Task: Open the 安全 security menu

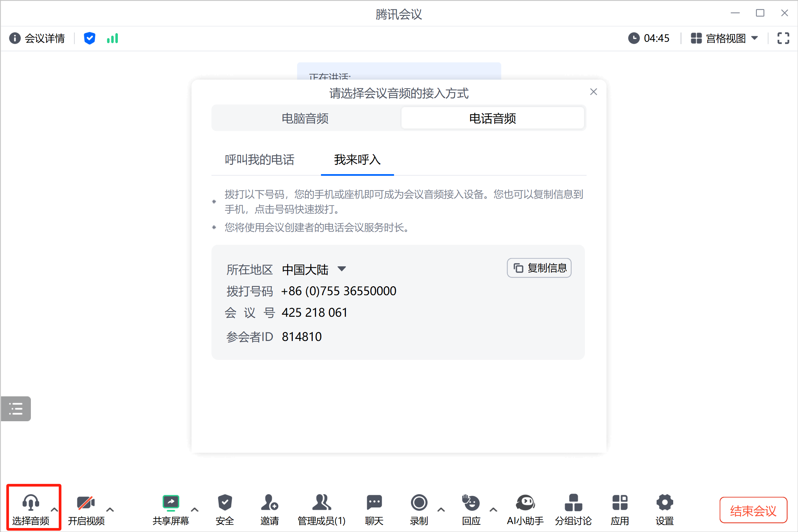Action: [x=225, y=510]
